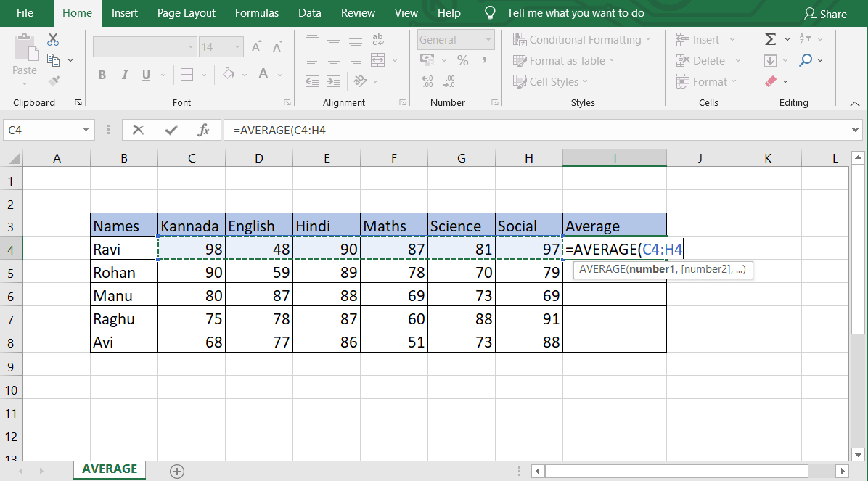Open the Font Color swatch menu
The image size is (868, 481).
point(279,75)
